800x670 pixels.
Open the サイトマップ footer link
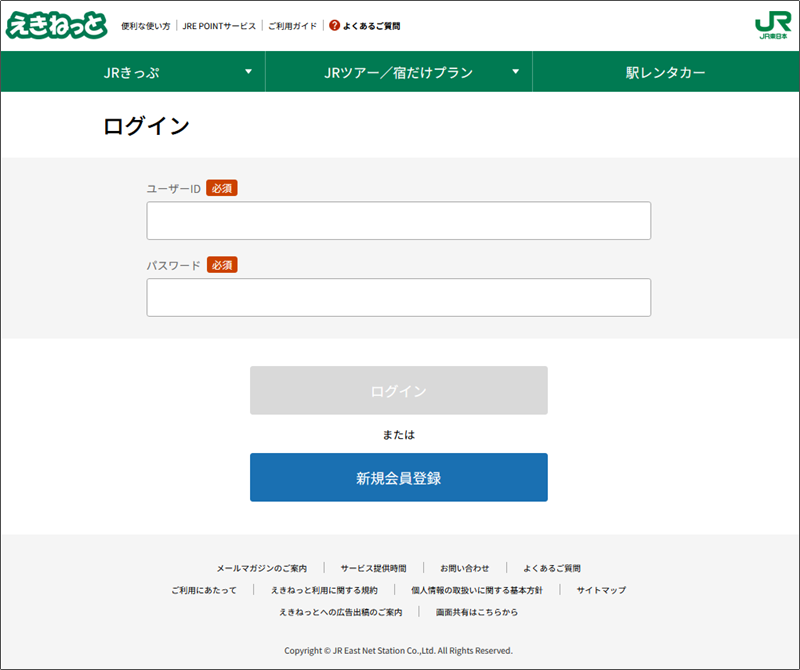coord(601,590)
